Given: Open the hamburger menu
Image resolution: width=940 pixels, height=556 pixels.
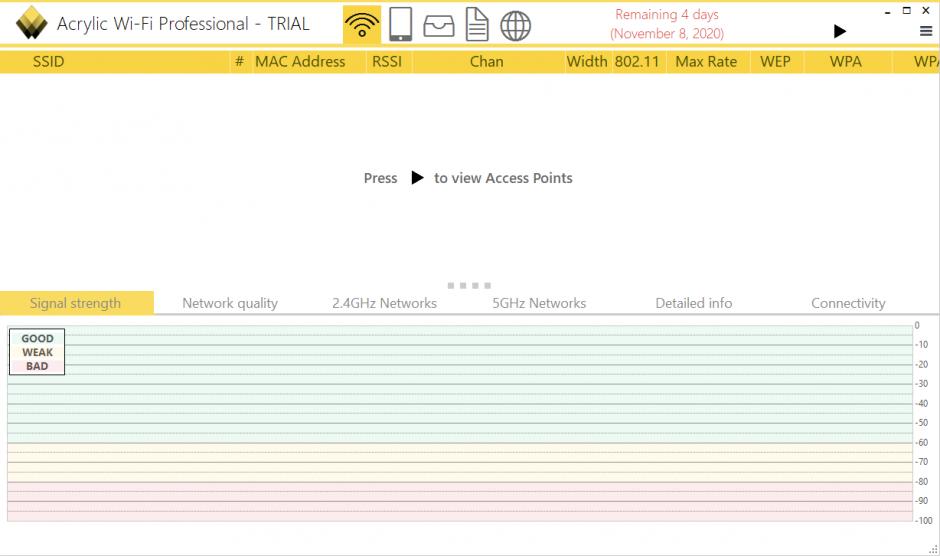Looking at the screenshot, I should click(x=926, y=31).
